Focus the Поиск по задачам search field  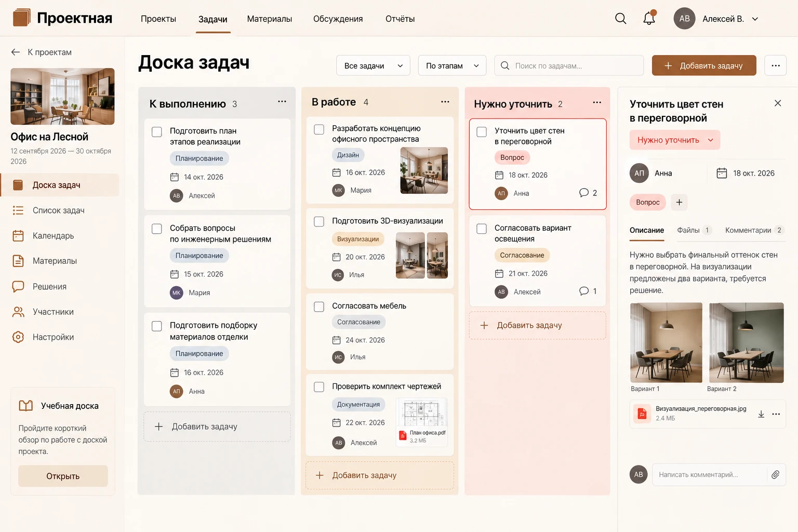pyautogui.click(x=569, y=65)
